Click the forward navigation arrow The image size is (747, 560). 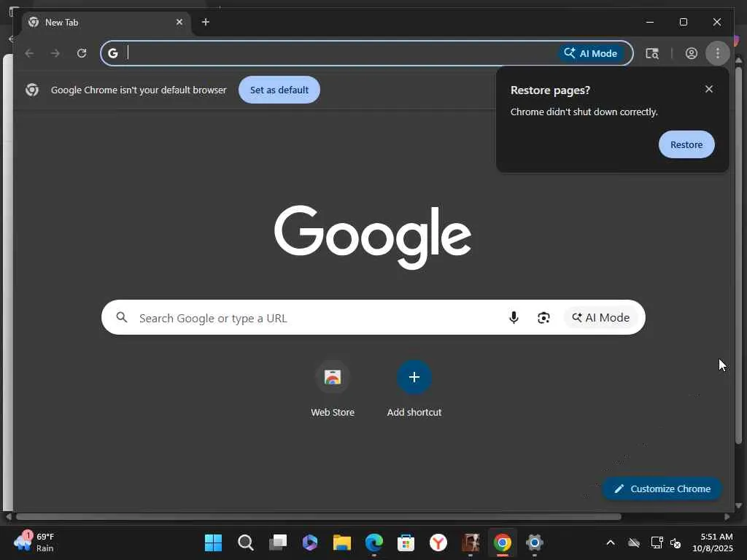[55, 53]
